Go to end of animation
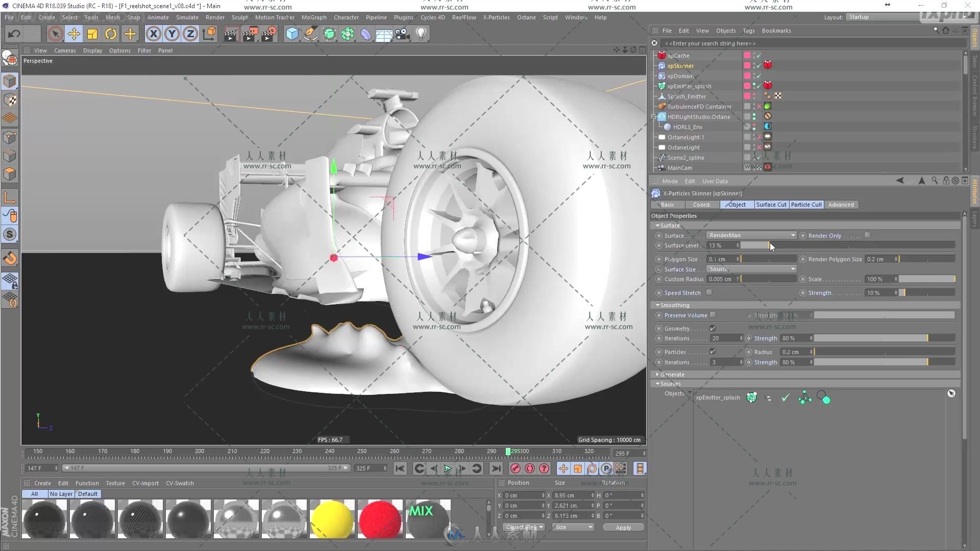This screenshot has width=980, height=551. pyautogui.click(x=496, y=468)
